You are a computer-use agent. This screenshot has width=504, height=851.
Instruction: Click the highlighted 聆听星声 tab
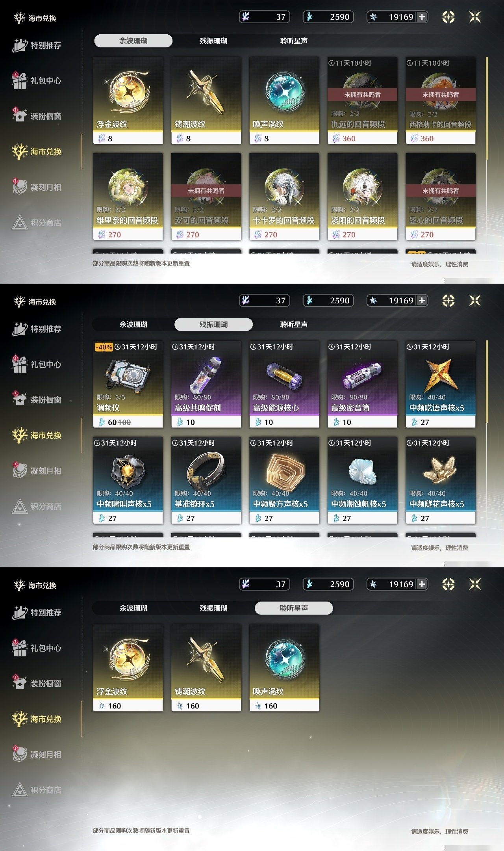294,608
